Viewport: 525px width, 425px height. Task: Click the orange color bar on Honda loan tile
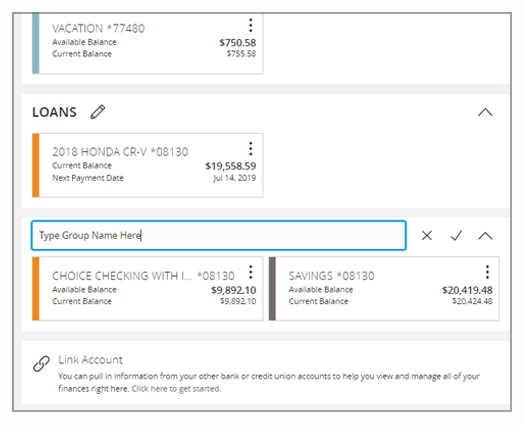point(35,165)
